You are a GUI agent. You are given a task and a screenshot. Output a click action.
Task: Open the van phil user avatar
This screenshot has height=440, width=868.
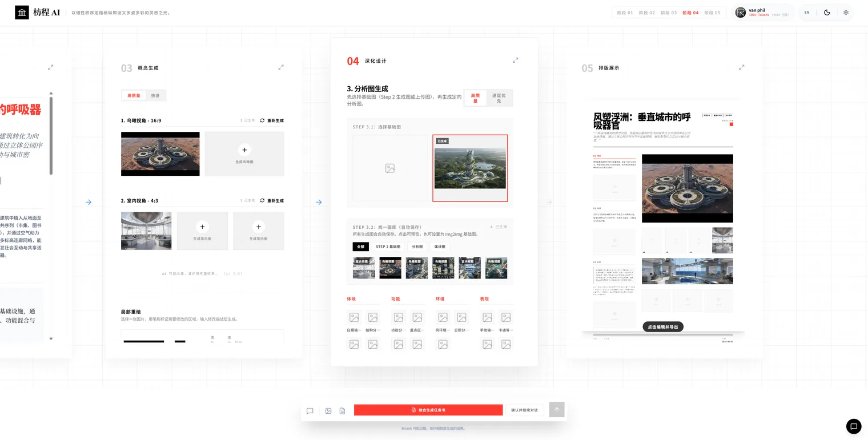tap(741, 13)
